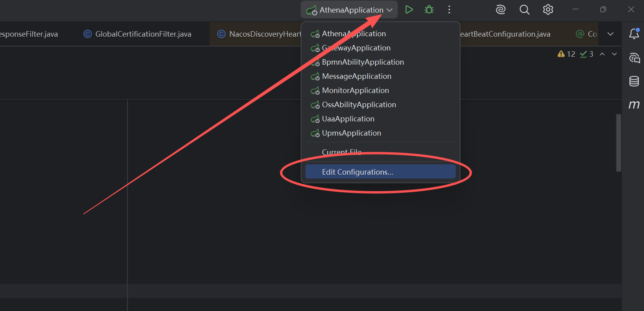The height and width of the screenshot is (311, 644).
Task: Run AthenaApplication with the green play icon
Action: pyautogui.click(x=409, y=9)
